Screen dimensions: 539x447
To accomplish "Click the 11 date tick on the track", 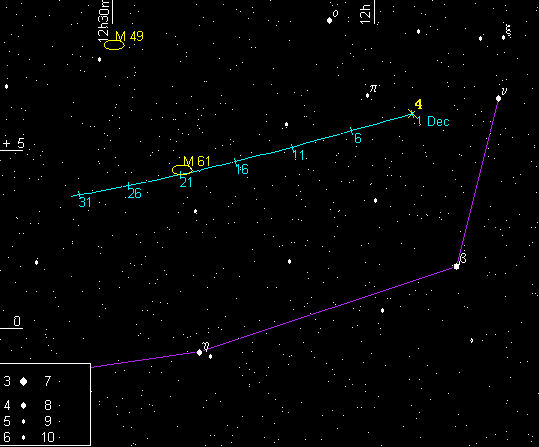I will click(x=292, y=148).
